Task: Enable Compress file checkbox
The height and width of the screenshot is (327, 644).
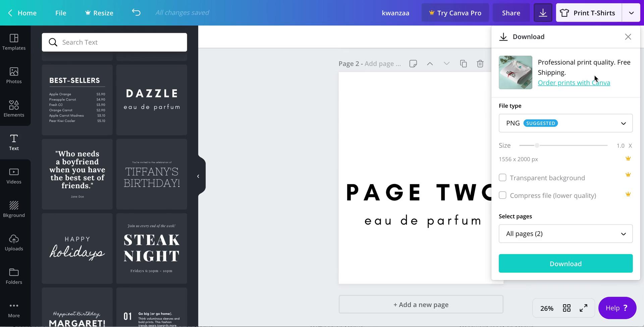Action: [x=502, y=195]
